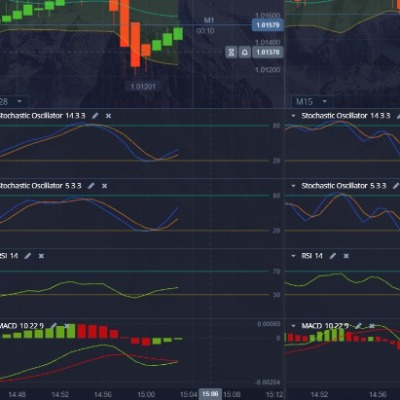Edit the left RSI 14 indicator
The image size is (400, 400).
[x=28, y=256]
